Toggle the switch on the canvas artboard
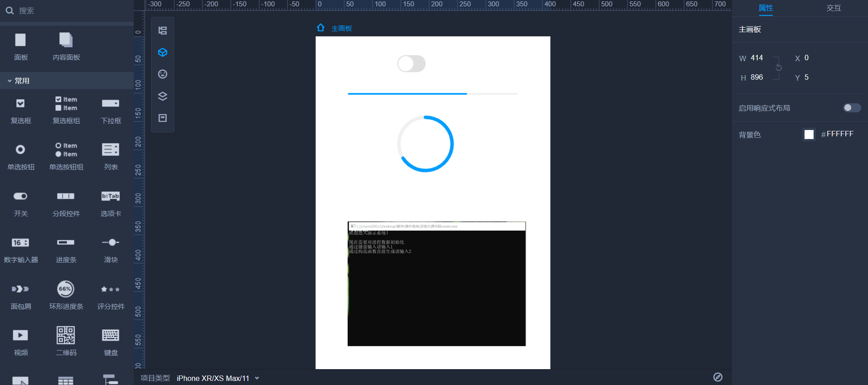This screenshot has height=385, width=868. (x=412, y=64)
